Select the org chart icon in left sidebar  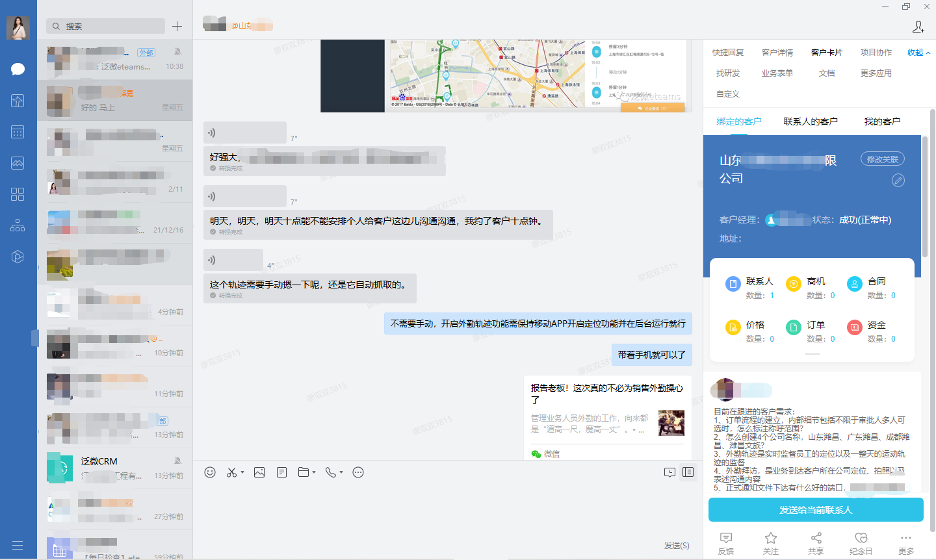(x=18, y=225)
